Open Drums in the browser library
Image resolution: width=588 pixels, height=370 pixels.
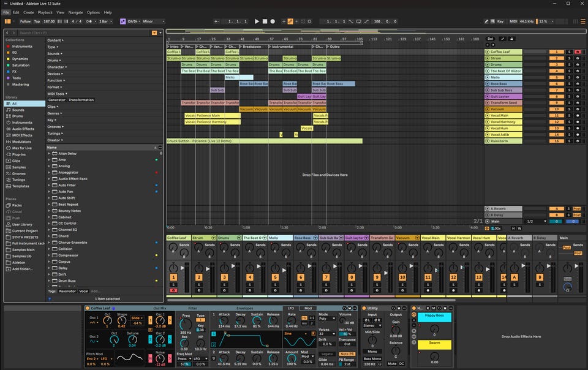click(18, 116)
